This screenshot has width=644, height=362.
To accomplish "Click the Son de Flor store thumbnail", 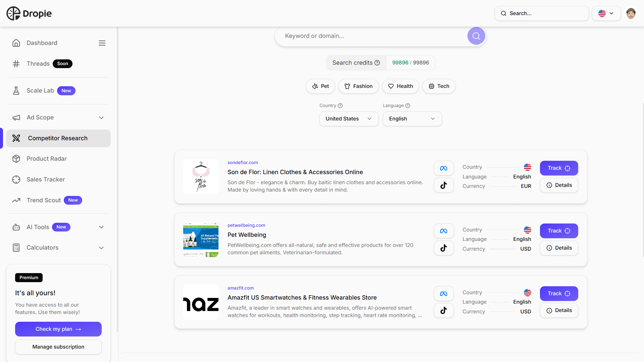I will point(201,176).
